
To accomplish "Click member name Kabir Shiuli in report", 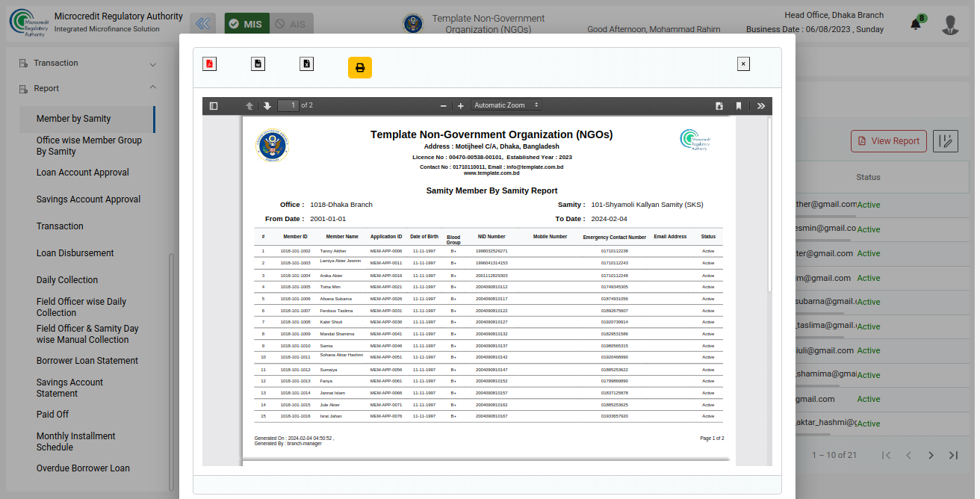I will (331, 322).
